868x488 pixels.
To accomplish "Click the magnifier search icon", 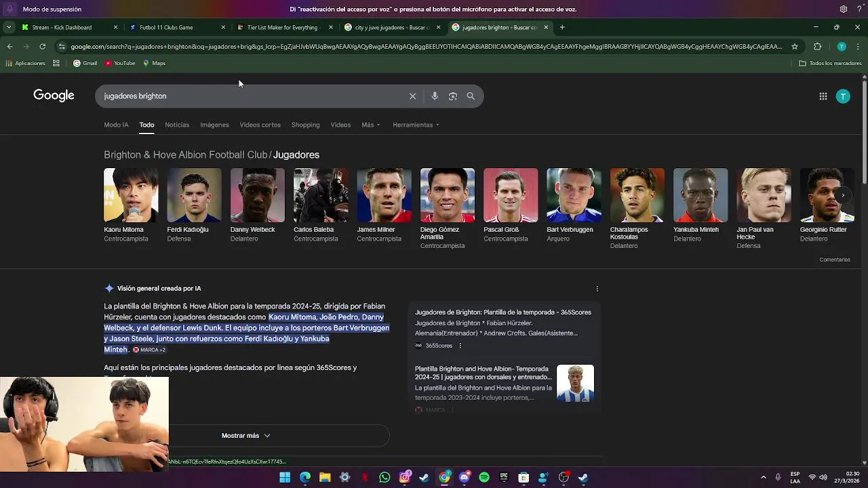I will pos(471,96).
